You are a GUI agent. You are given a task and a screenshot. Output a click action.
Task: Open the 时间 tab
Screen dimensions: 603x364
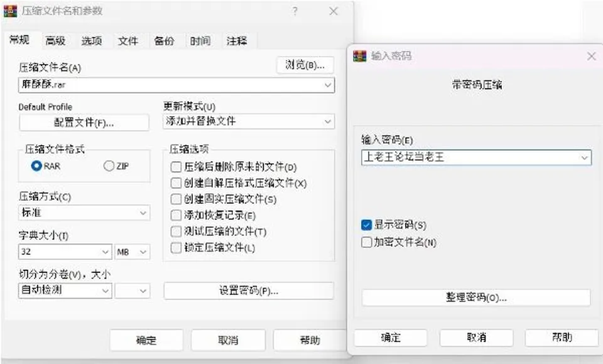point(200,41)
